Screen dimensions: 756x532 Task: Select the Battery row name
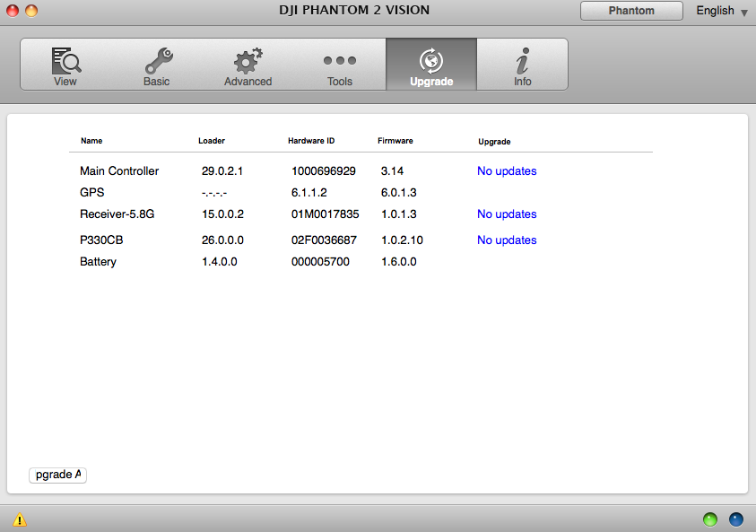click(98, 262)
